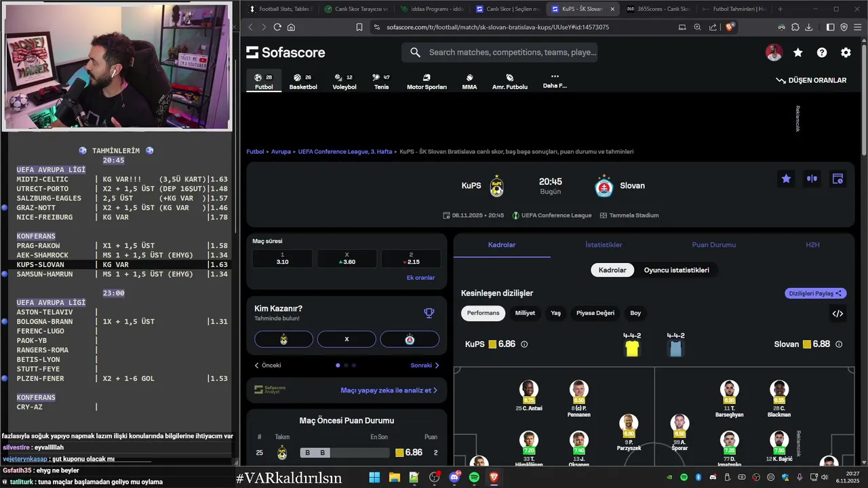
Task: Switch to İstatistikler tab
Action: pos(604,245)
